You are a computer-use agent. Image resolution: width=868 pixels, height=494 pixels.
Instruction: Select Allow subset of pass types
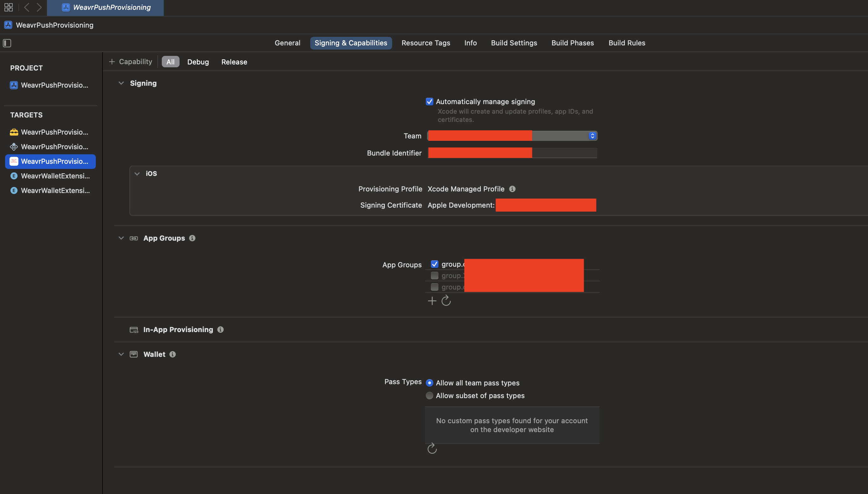click(x=429, y=396)
